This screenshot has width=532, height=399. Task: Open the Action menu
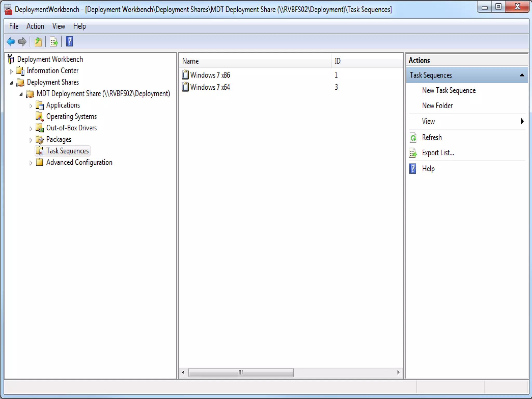click(35, 26)
